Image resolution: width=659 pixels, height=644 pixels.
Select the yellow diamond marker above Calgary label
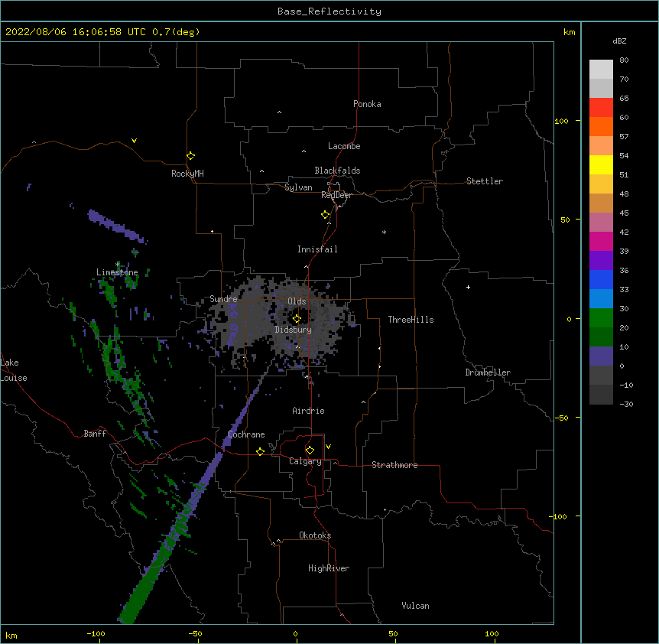click(310, 450)
